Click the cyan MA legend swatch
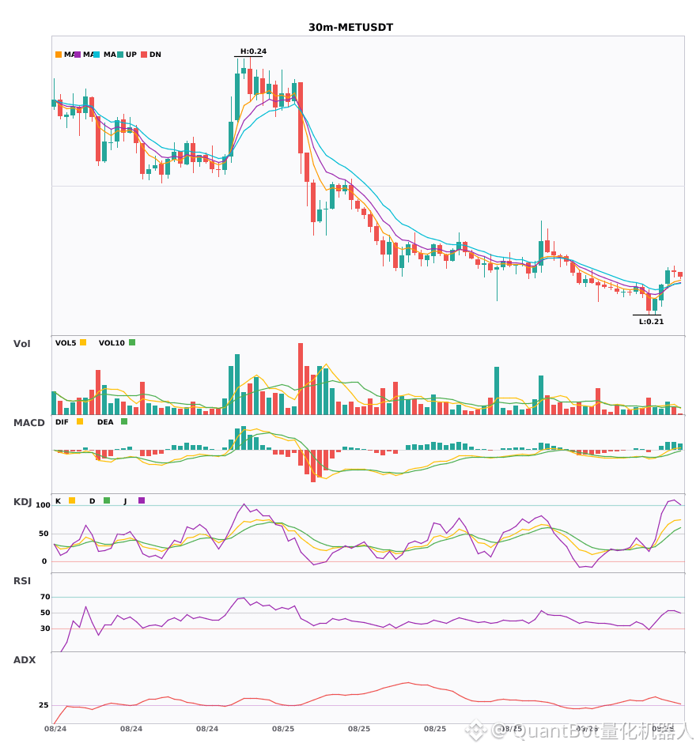 pyautogui.click(x=96, y=55)
